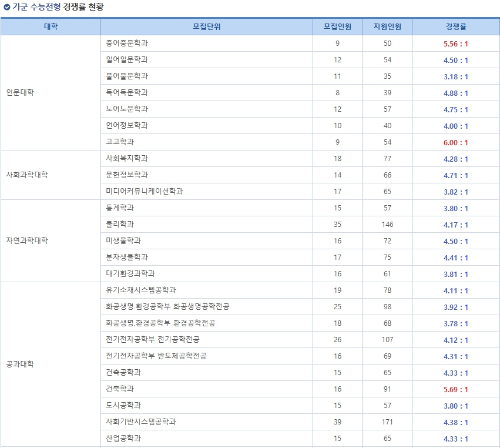Click the 4.71 : 1 ratio for 문헌정보학과
The image size is (500, 448).
point(456,176)
